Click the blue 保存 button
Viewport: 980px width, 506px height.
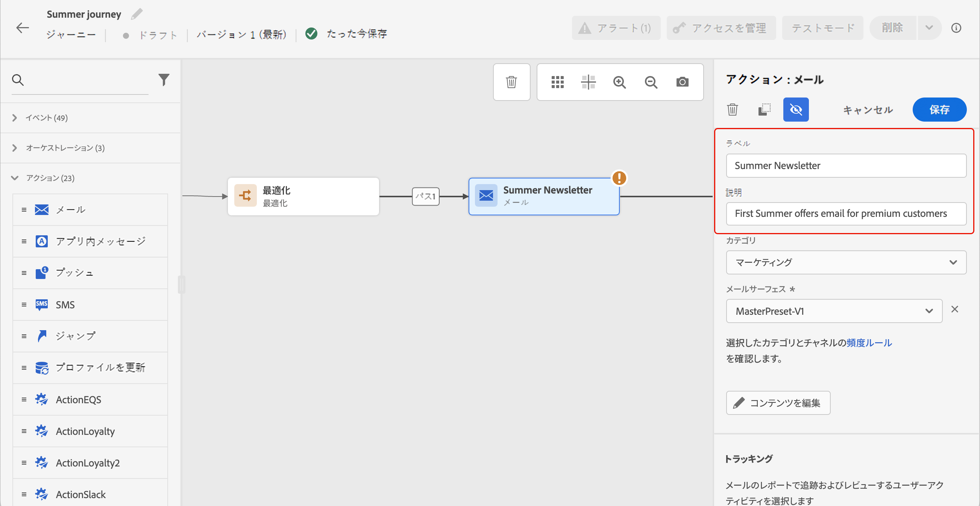[939, 110]
